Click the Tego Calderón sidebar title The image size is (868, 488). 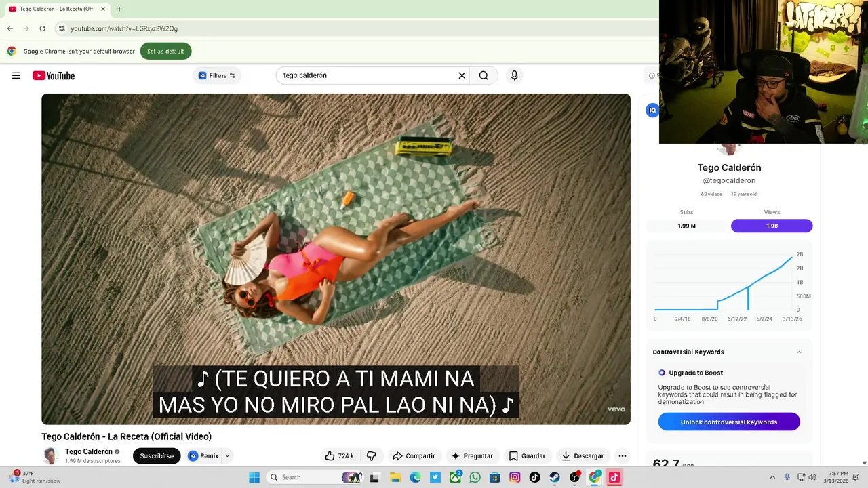[729, 167]
